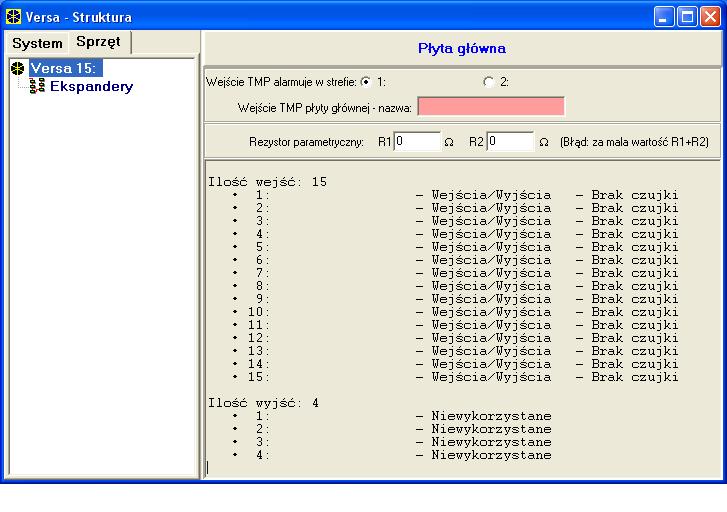Click input row 10: Wejścia/Wyjścia
This screenshot has height=512, width=727.
(x=491, y=312)
